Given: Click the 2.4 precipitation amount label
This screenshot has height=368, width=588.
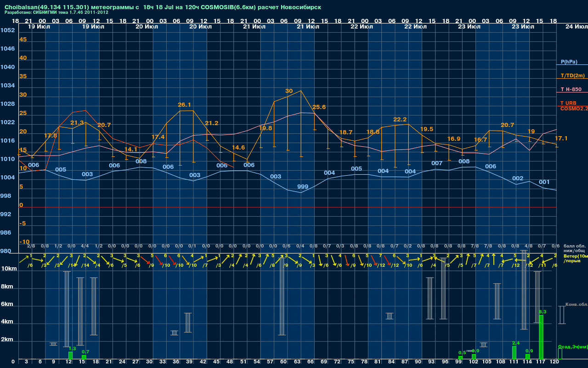Looking at the screenshot, I should (516, 343).
